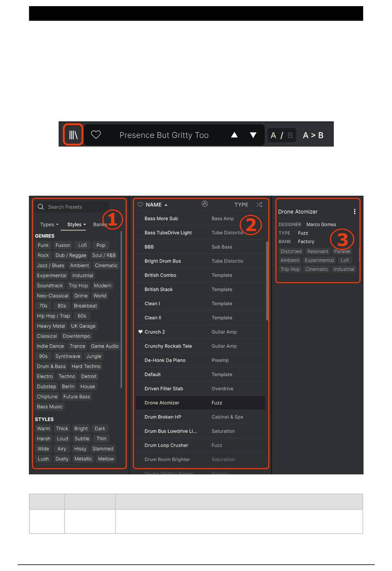Open the preset browser library icon
Viewport: 392px width, 571px height.
click(73, 135)
